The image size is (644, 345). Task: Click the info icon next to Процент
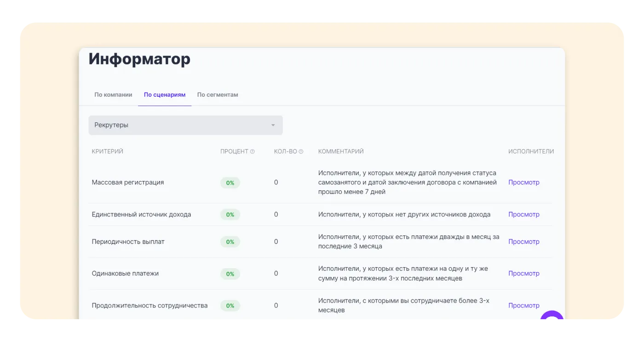[x=252, y=152]
